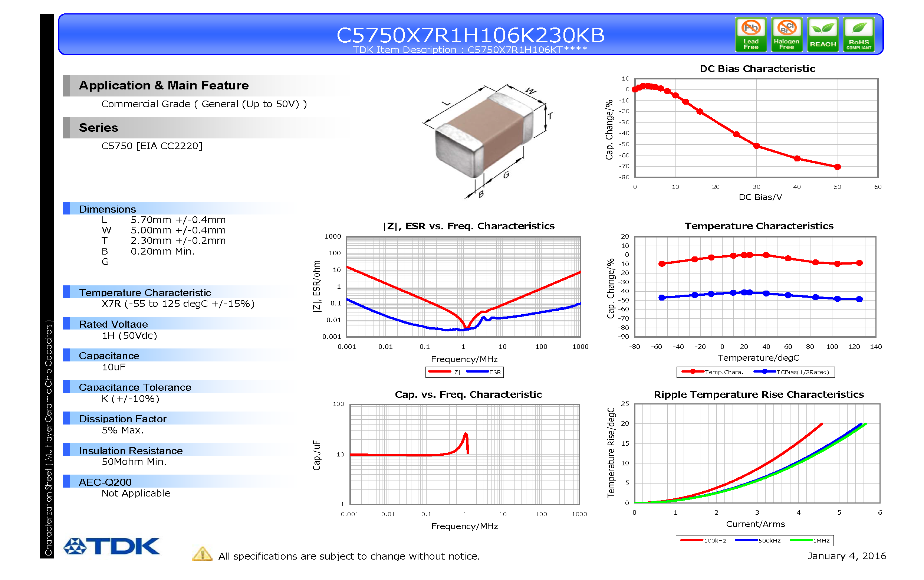The height and width of the screenshot is (580, 924).
Task: Click the TCBias(1/2Rated) legend entry
Action: coord(791,372)
